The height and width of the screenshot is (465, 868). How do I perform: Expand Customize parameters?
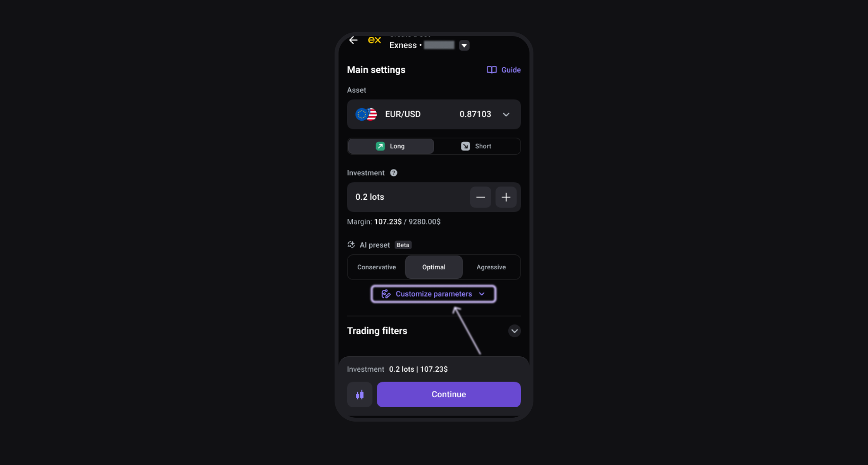pos(433,294)
